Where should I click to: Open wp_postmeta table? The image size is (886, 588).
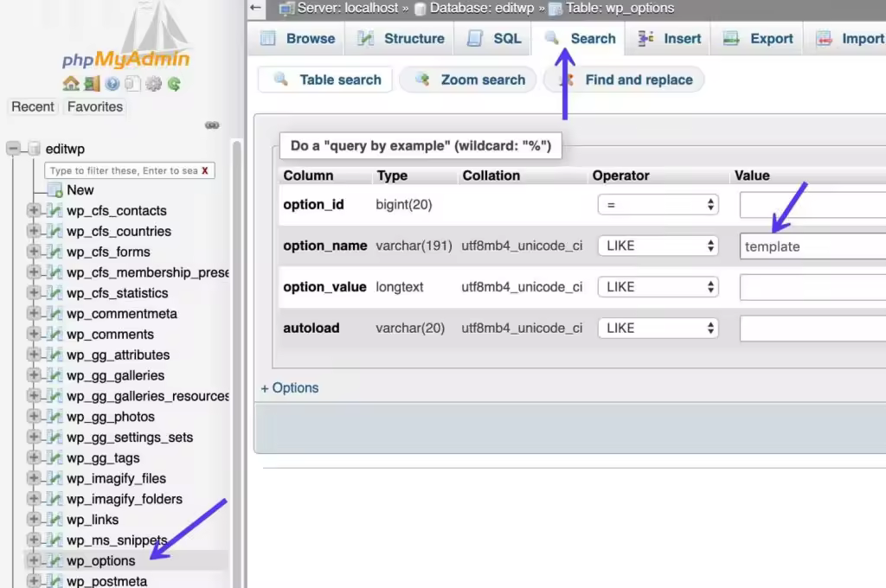106,581
